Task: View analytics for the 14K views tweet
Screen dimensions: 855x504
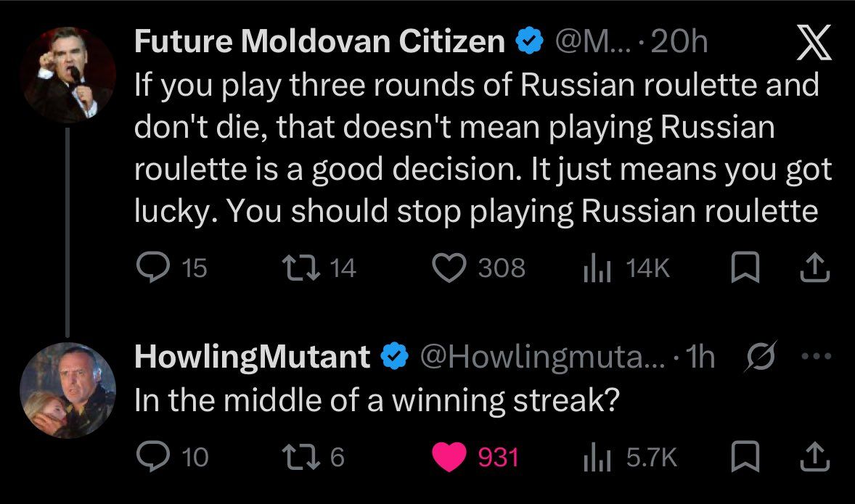Action: 594,269
